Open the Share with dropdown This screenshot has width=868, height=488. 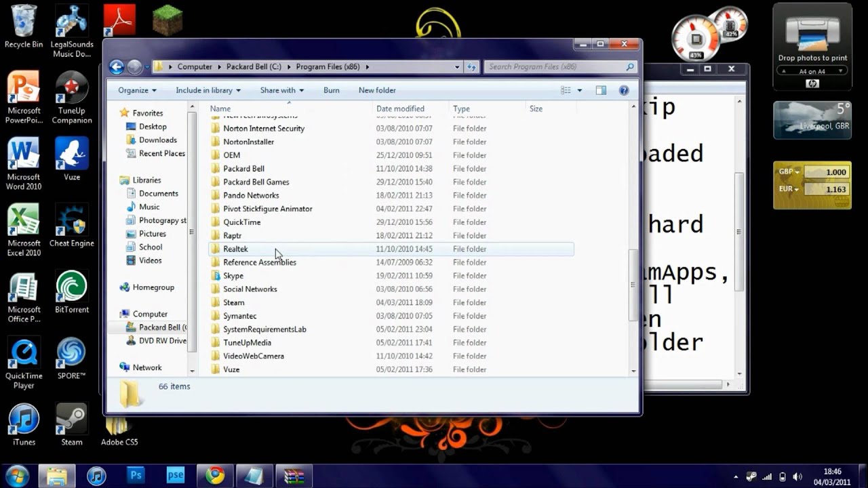point(281,90)
